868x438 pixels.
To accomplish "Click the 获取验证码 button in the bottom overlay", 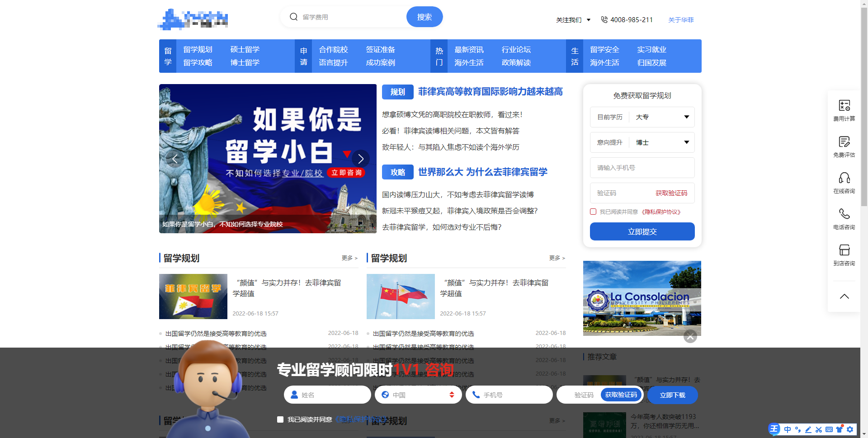I will point(621,395).
